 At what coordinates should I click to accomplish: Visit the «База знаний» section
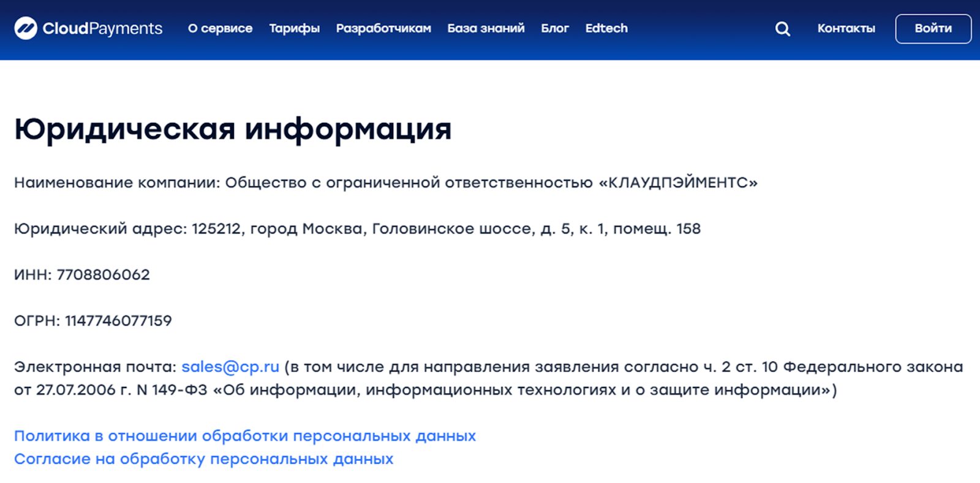(x=486, y=28)
